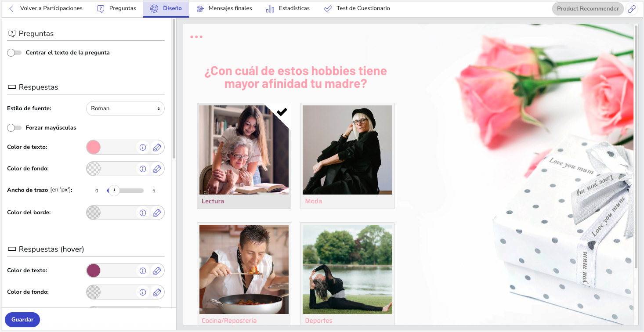Image resolution: width=644 pixels, height=332 pixels.
Task: Click the Guardar button
Action: click(x=22, y=320)
